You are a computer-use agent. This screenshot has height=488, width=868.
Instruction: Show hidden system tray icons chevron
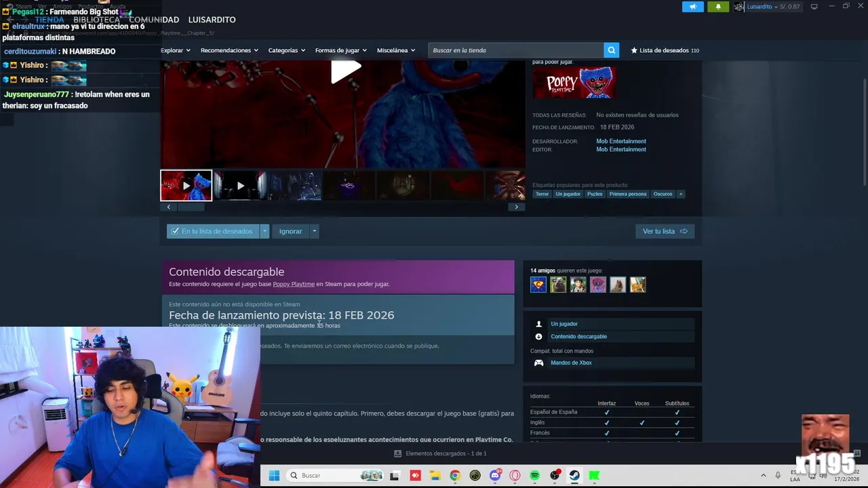[x=763, y=476]
